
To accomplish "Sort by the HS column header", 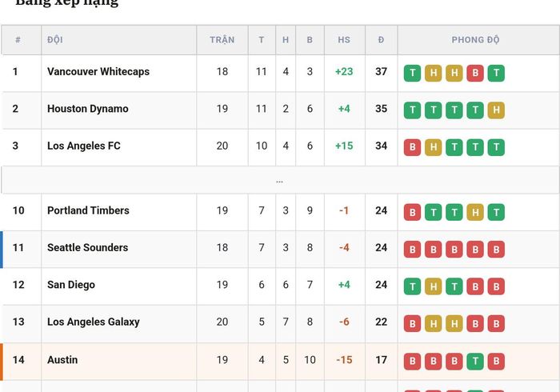I will tap(344, 40).
